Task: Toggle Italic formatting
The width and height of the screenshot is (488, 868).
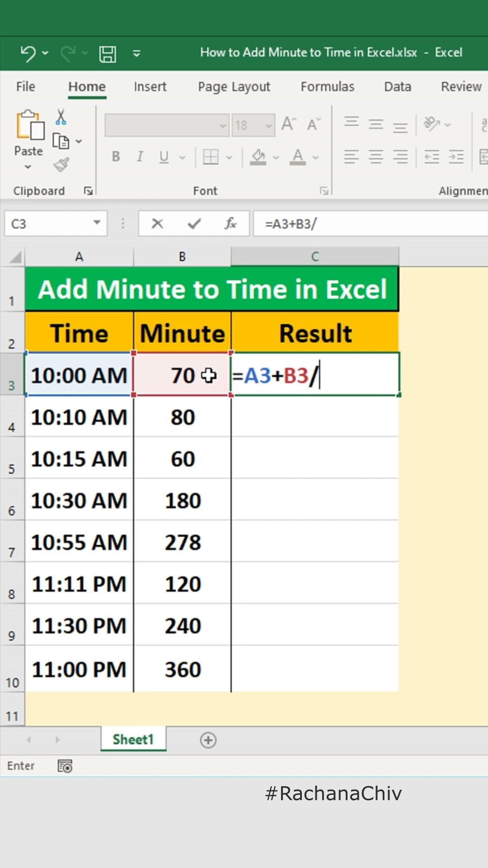Action: click(x=140, y=157)
